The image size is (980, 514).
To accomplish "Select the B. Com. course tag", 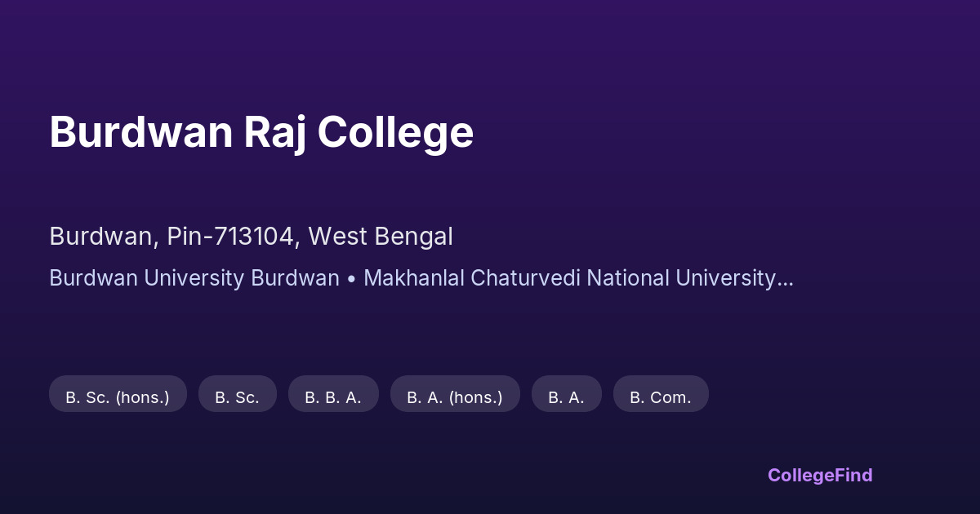I will [x=661, y=397].
